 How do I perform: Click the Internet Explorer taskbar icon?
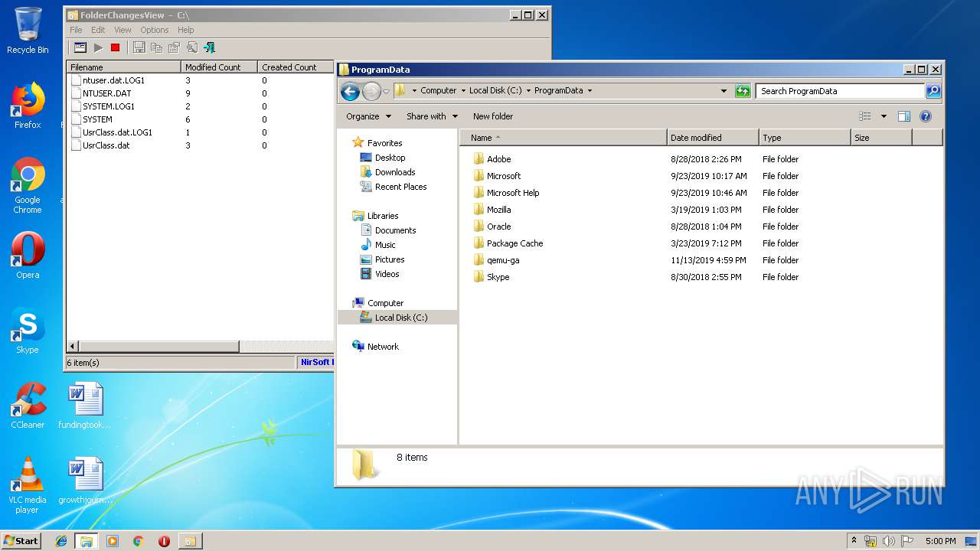coord(61,541)
